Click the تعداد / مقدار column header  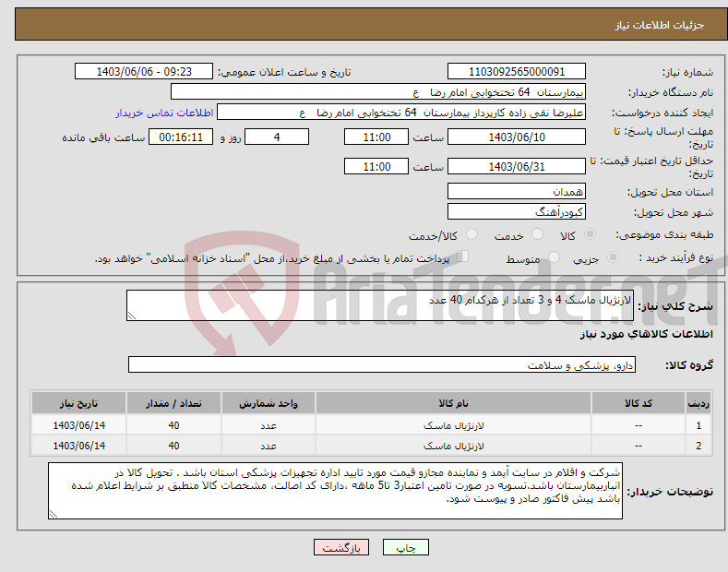[173, 403]
